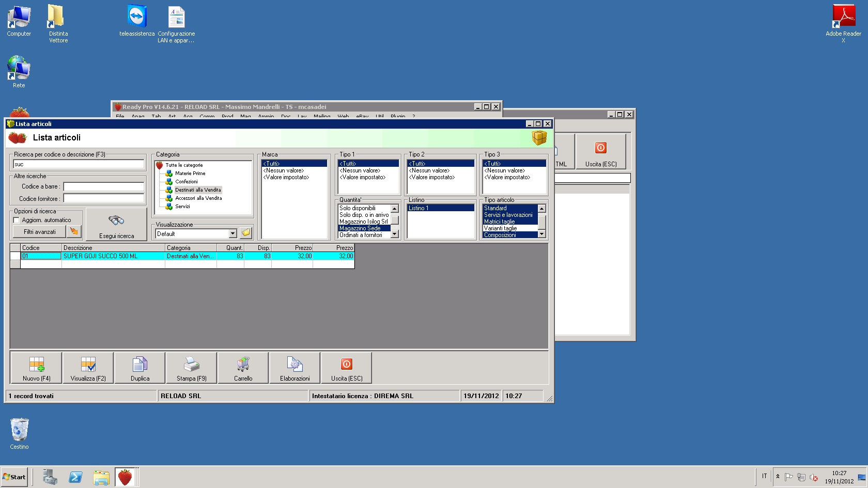
Task: Click the Codice a barre input field
Action: [104, 186]
